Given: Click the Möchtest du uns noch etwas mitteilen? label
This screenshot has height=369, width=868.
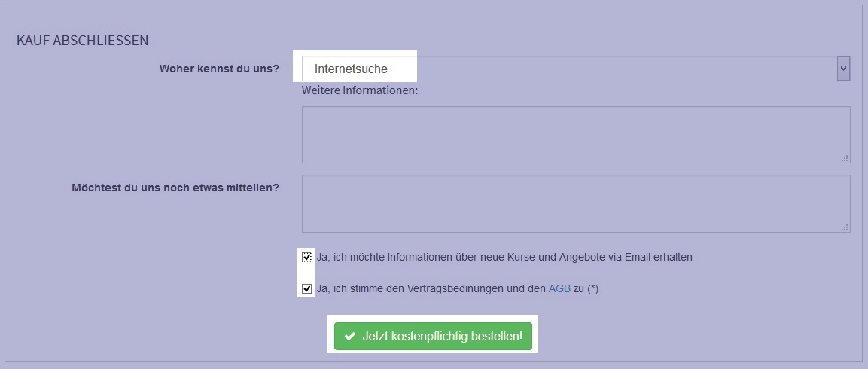Looking at the screenshot, I should click(175, 188).
